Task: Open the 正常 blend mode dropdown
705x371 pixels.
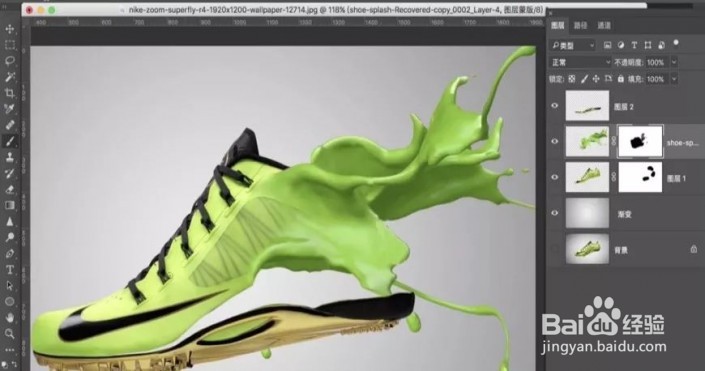Action: pyautogui.click(x=580, y=62)
